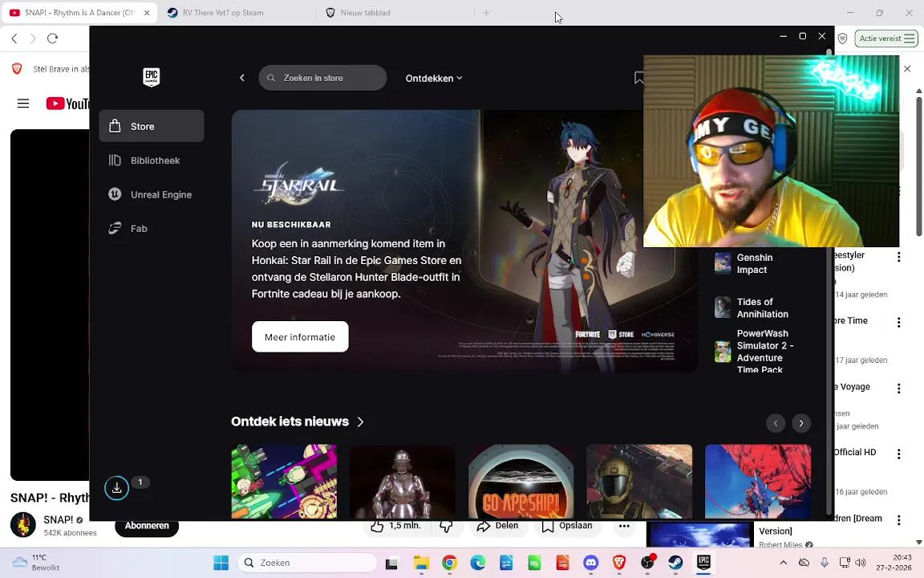Open the armored knight game thumbnail

(403, 482)
